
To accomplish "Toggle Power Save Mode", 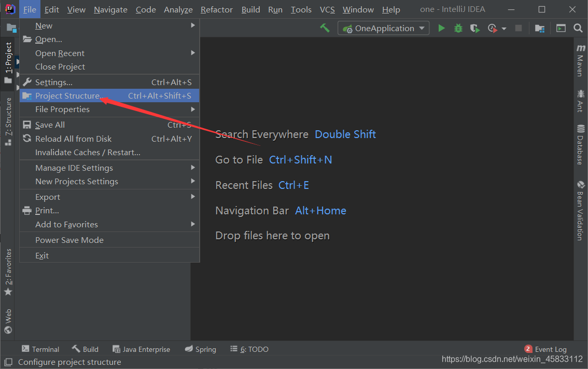I will coord(109,240).
